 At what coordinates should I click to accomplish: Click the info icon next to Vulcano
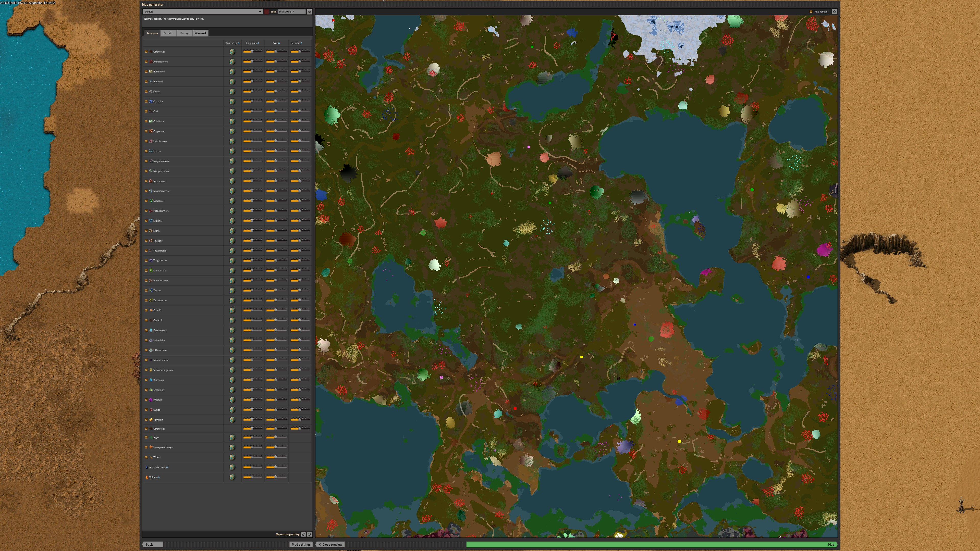click(159, 477)
